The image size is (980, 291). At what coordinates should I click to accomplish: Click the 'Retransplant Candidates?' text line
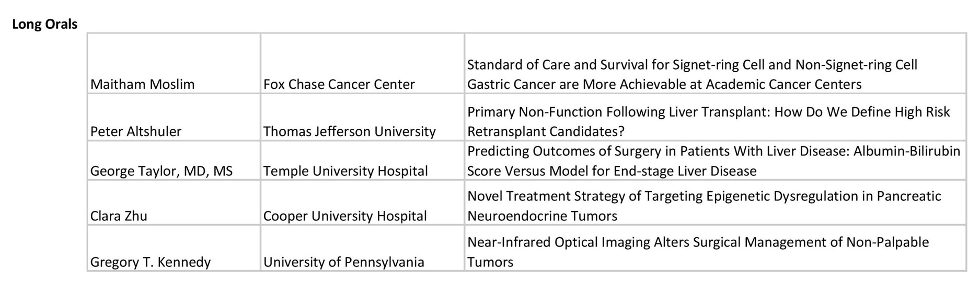(x=546, y=131)
